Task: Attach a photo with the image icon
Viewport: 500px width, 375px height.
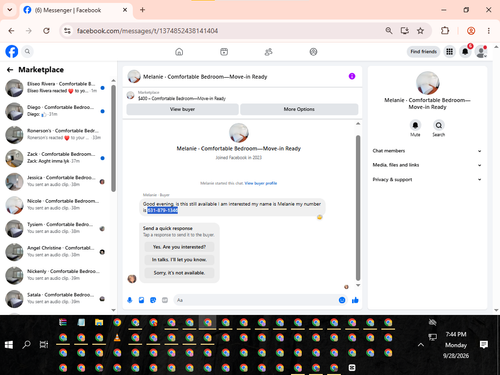Action: tap(141, 300)
